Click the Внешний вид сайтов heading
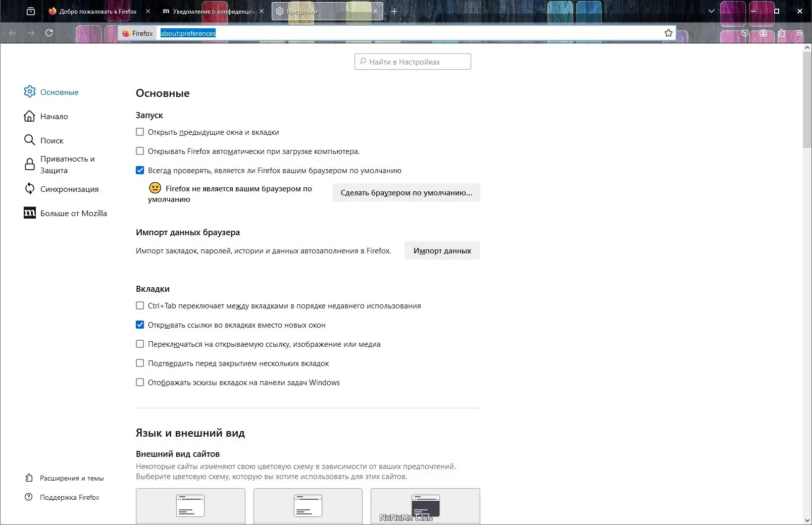 178,454
